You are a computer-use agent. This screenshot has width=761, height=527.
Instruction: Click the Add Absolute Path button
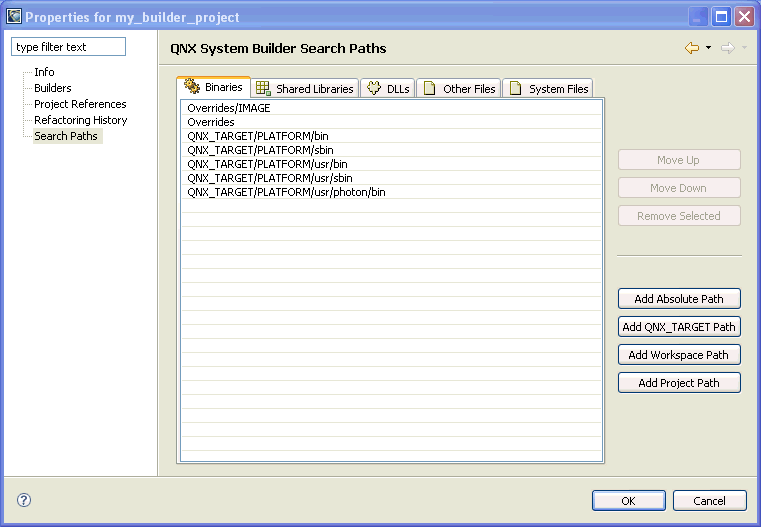679,299
